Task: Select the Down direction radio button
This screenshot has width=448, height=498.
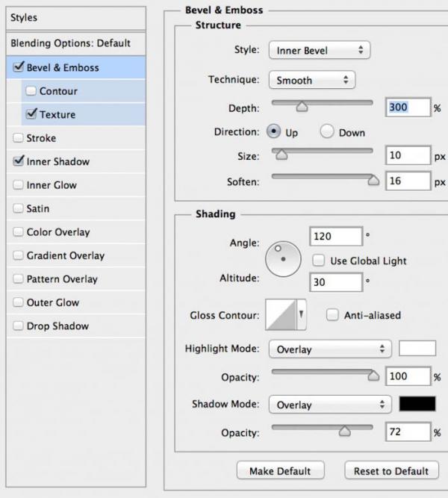Action: [x=326, y=132]
